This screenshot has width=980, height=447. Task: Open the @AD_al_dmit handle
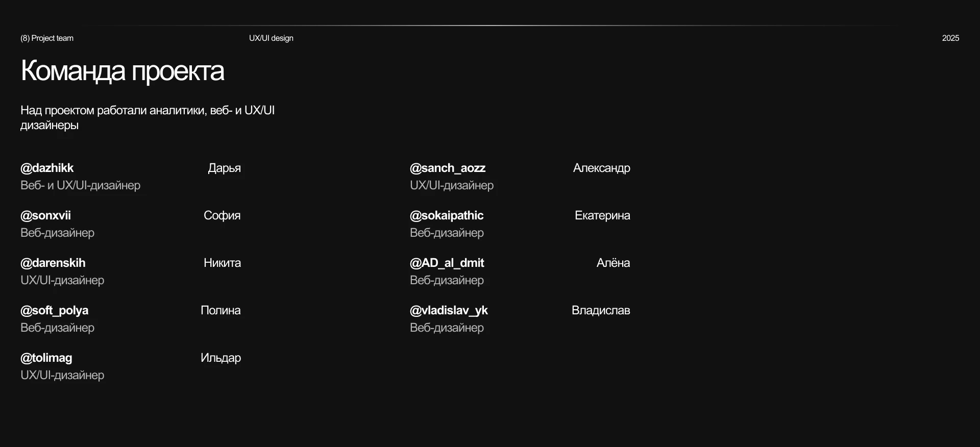(x=447, y=263)
